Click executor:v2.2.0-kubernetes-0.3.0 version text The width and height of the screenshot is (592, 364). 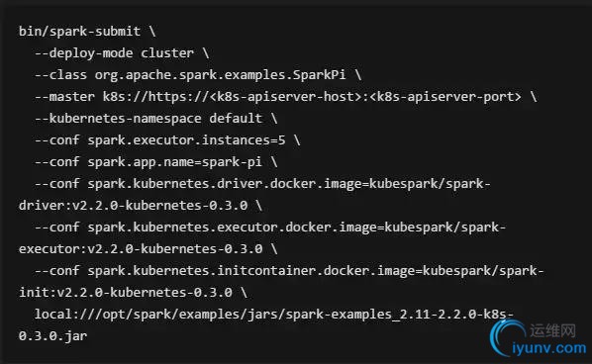(141, 249)
